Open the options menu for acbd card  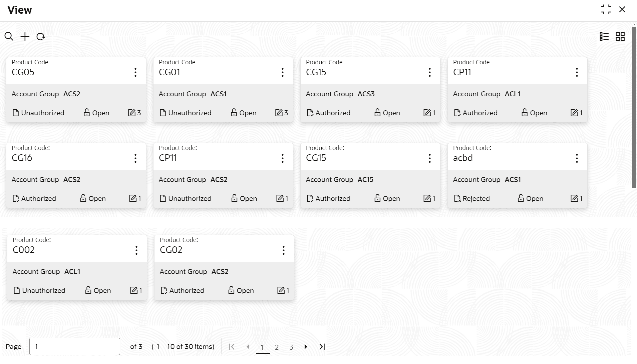tap(577, 158)
